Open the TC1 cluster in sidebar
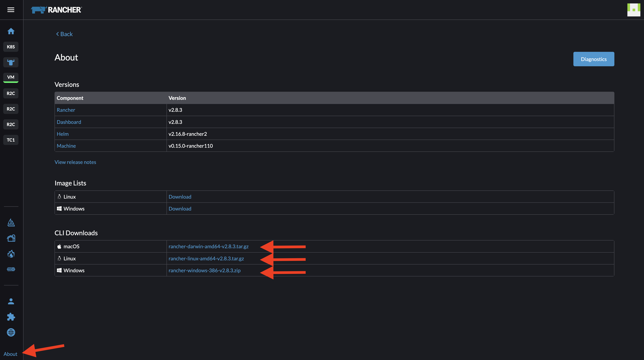This screenshot has height=360, width=644. point(11,140)
